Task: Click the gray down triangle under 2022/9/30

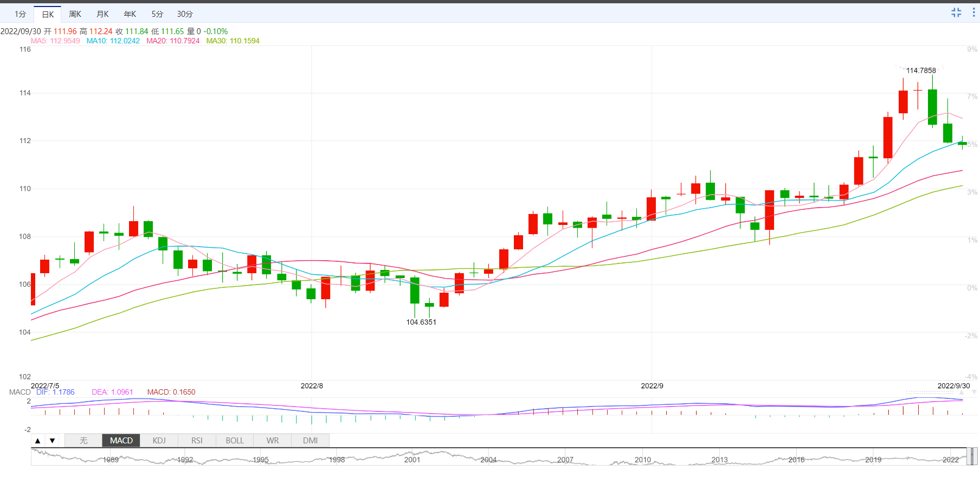Action: point(974,391)
